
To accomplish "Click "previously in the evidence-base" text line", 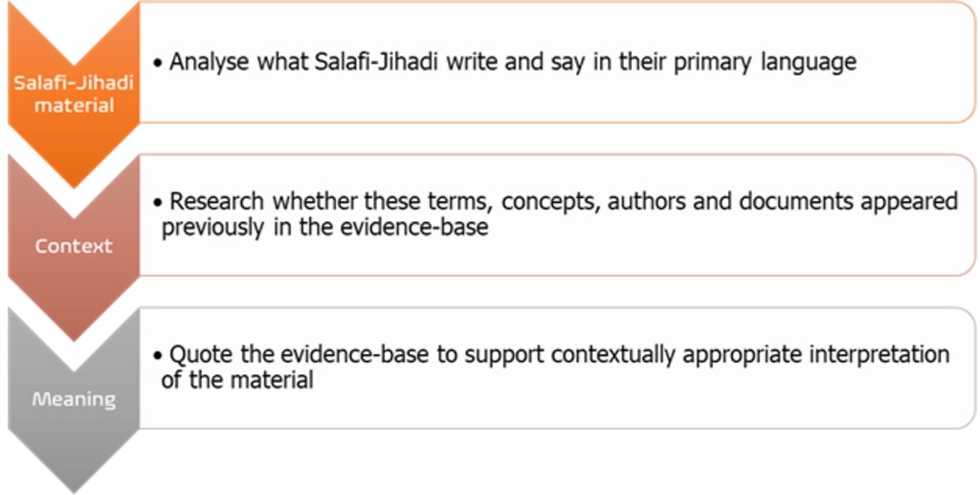I will pyautogui.click(x=324, y=229).
